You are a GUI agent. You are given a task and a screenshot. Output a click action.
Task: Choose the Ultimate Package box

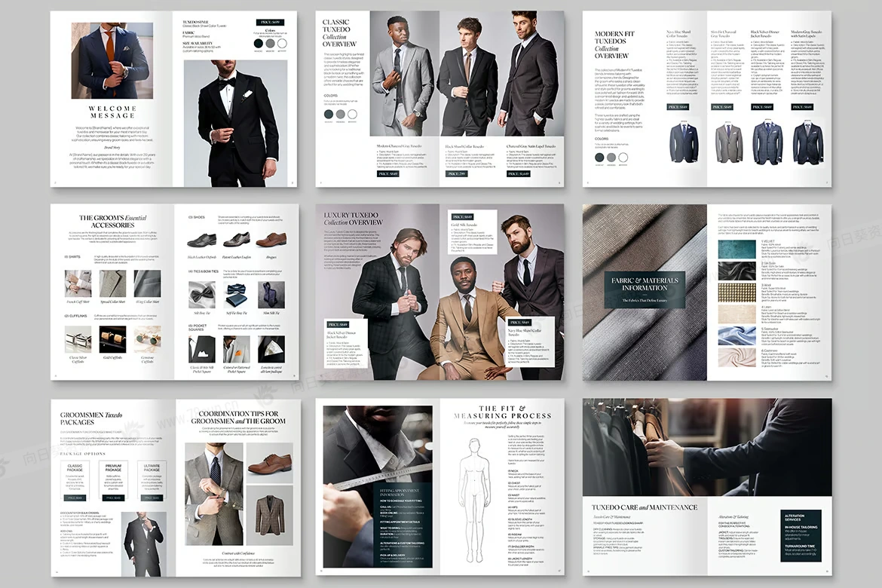click(151, 481)
